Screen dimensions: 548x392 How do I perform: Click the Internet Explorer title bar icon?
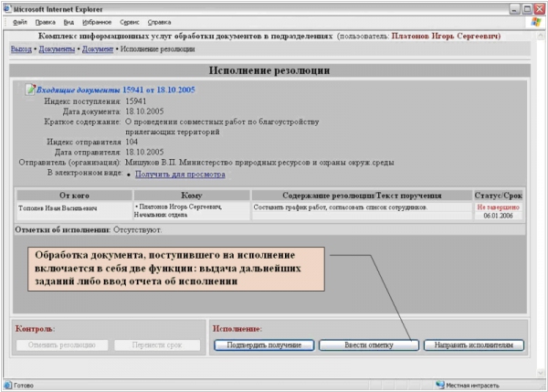[8, 7]
